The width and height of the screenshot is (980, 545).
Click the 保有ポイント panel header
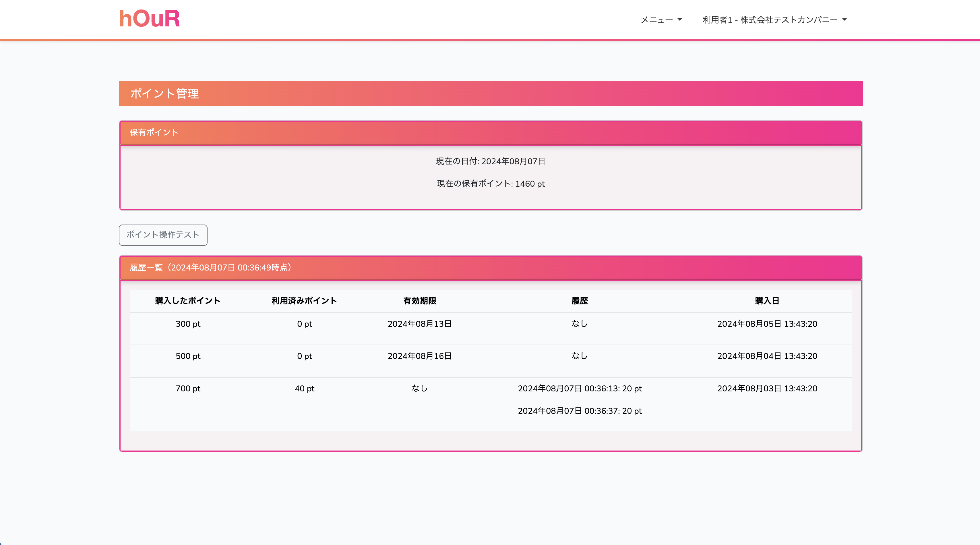(x=491, y=132)
